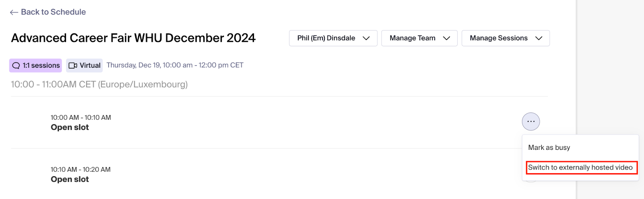Click the chat bubble icon in 1:1 sessions
Viewport: 644px width, 199px height.
[16, 66]
